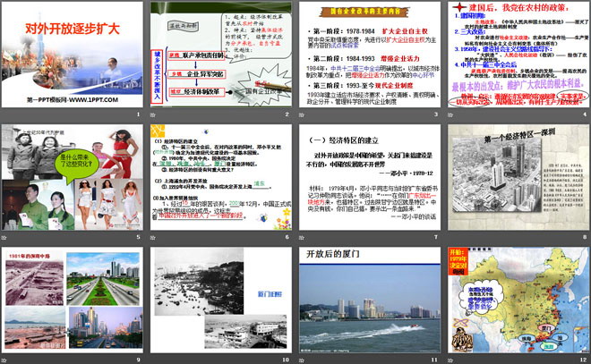This screenshot has width=591, height=364.
Task: Select slide 8 '第一个经济特区—深圳'
Action: click(x=515, y=176)
